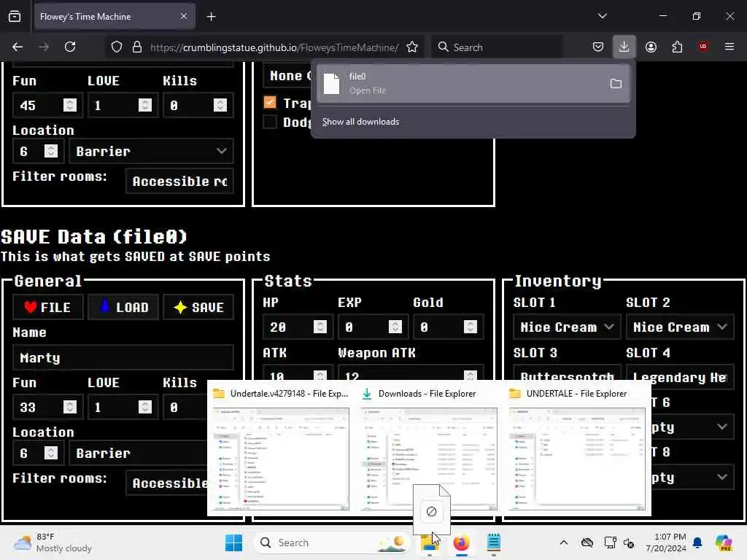747x560 pixels.
Task: Close the Flowey's Time Machine tab
Action: [184, 16]
